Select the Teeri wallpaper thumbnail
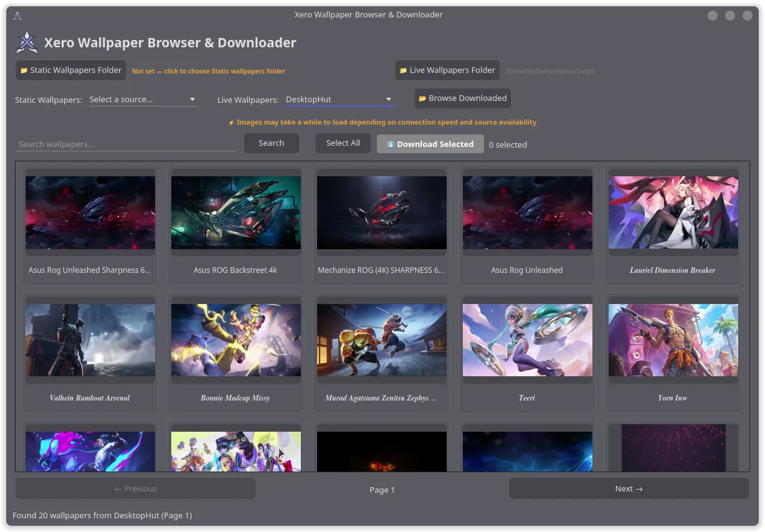The image size is (765, 532). tap(527, 341)
